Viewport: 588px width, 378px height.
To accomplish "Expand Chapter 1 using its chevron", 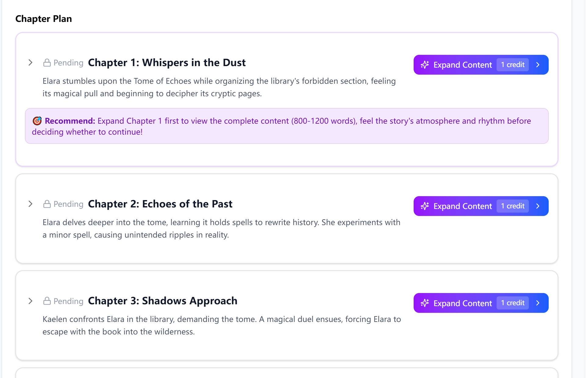I will [30, 62].
